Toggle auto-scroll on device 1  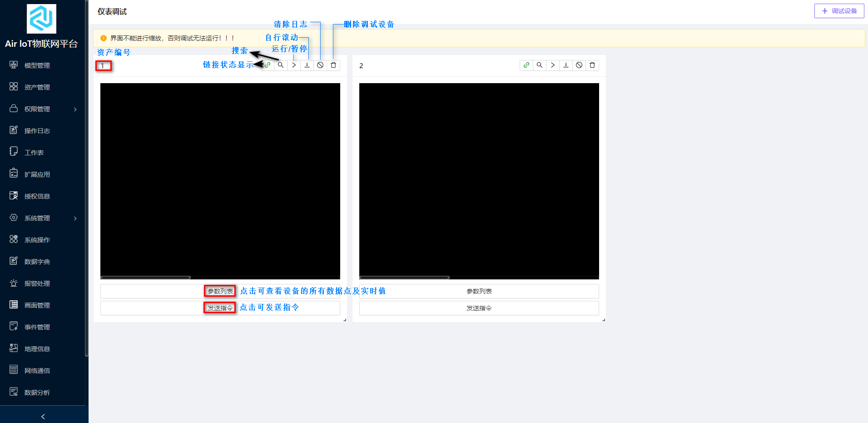pos(307,65)
